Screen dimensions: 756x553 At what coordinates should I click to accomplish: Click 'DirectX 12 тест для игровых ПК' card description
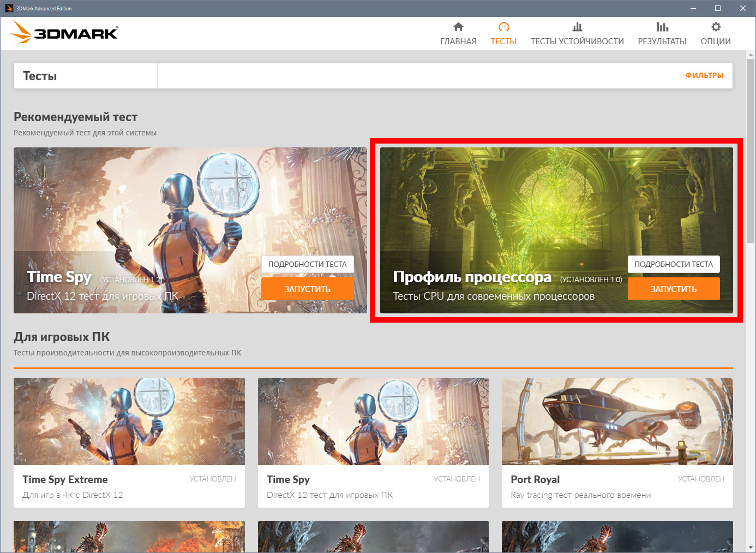tap(329, 495)
